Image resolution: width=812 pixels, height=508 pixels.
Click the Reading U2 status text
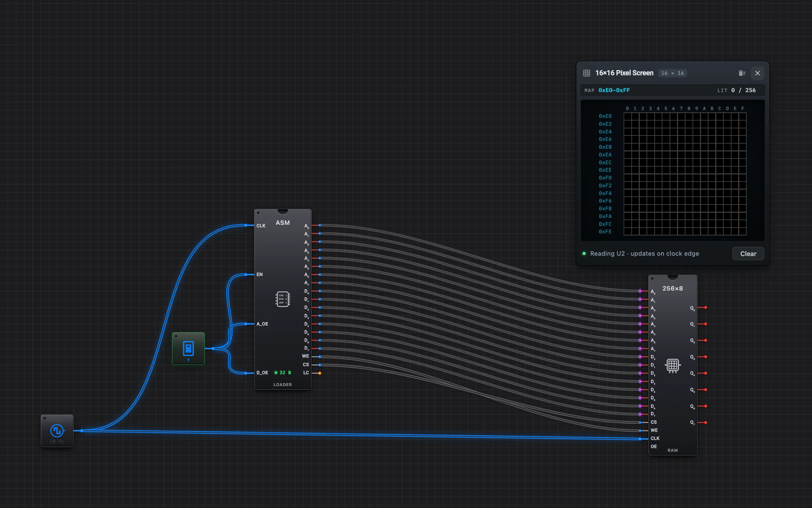click(645, 254)
